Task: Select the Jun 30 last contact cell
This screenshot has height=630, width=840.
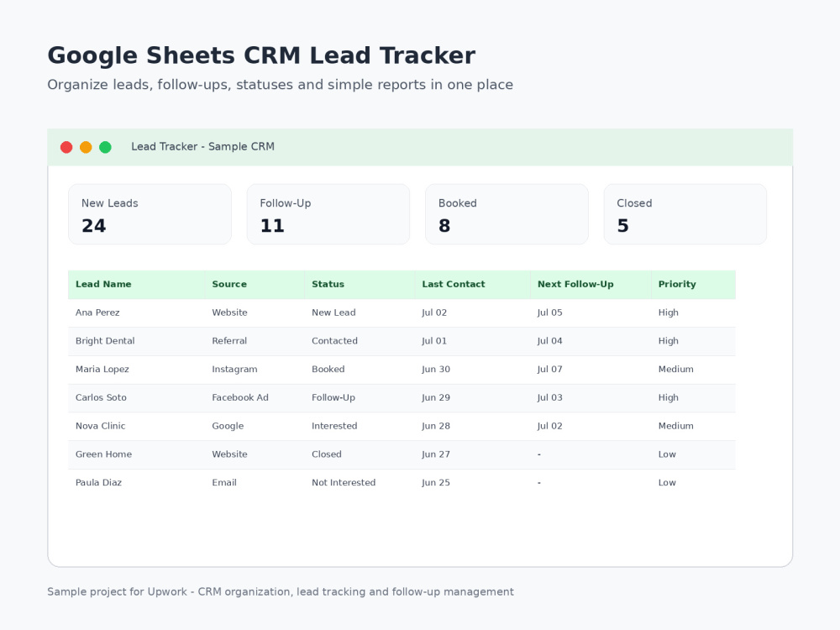Action: tap(472, 370)
